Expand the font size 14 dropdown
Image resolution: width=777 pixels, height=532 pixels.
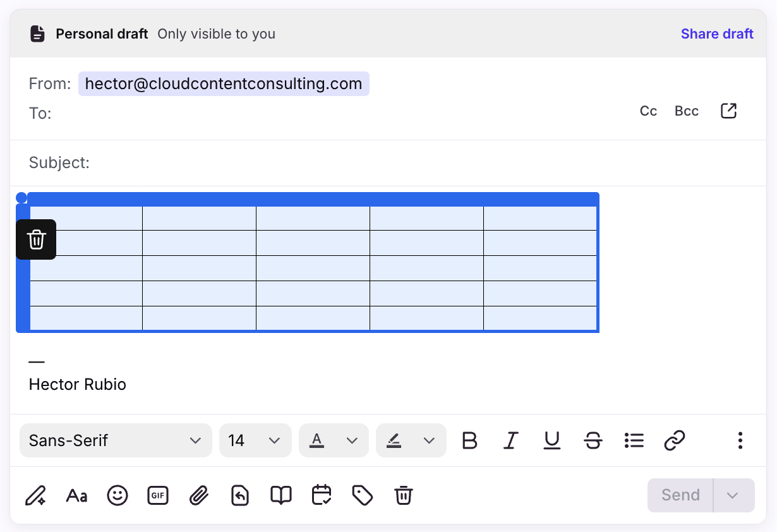pyautogui.click(x=255, y=440)
